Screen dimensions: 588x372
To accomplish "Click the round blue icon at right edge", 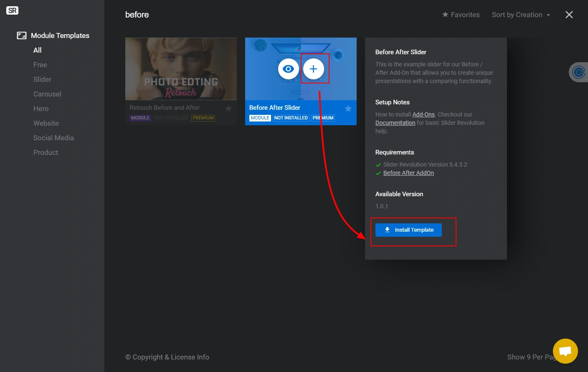I will pyautogui.click(x=579, y=72).
